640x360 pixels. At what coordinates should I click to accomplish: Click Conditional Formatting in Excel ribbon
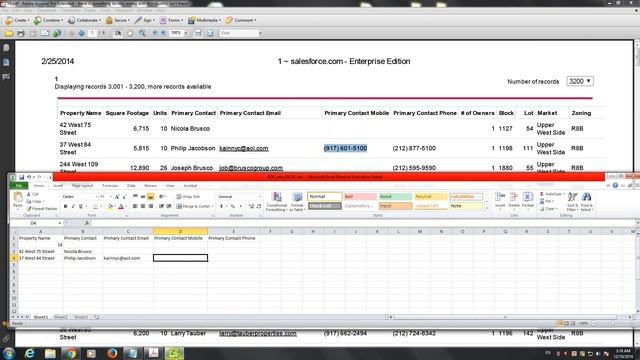[277, 202]
